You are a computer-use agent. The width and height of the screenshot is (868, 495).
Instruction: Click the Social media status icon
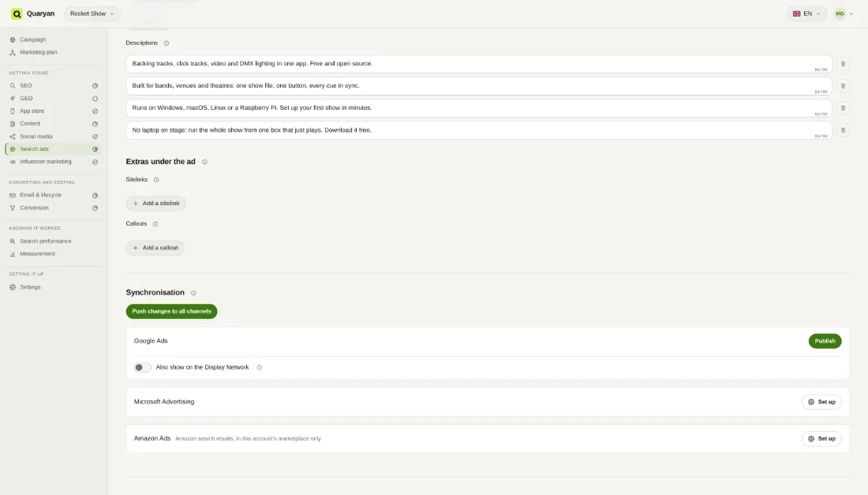(x=95, y=137)
